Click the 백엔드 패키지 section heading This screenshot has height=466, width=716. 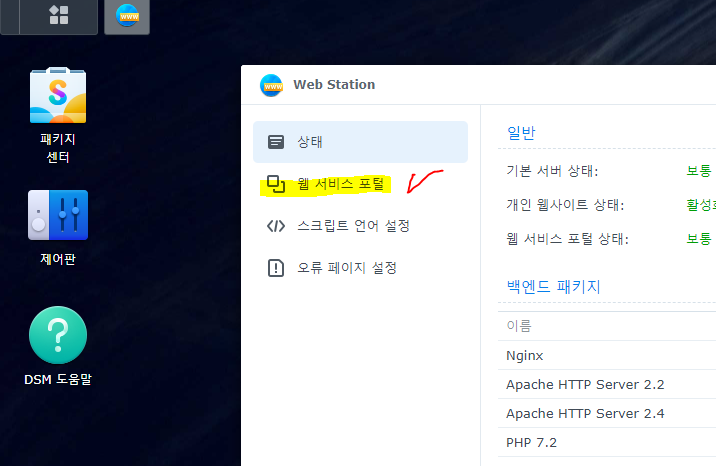coord(553,287)
